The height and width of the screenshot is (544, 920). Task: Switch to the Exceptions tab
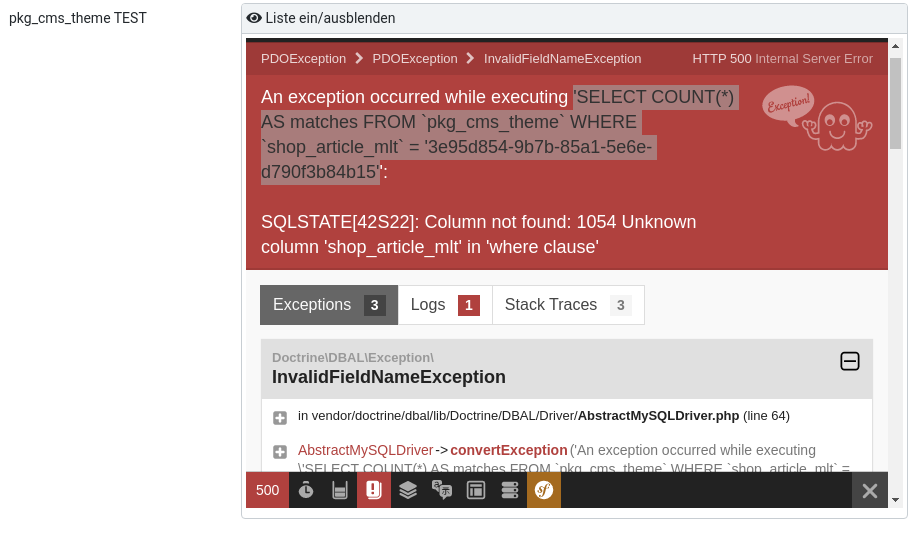click(329, 305)
